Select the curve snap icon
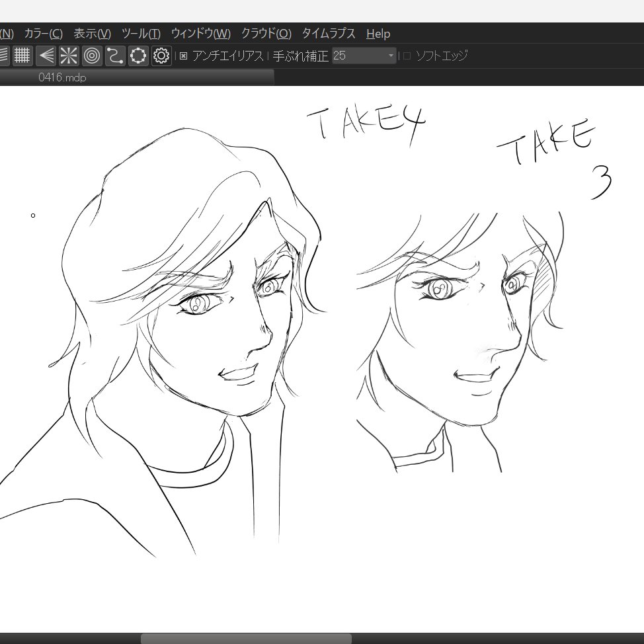644x644 pixels. tap(115, 56)
